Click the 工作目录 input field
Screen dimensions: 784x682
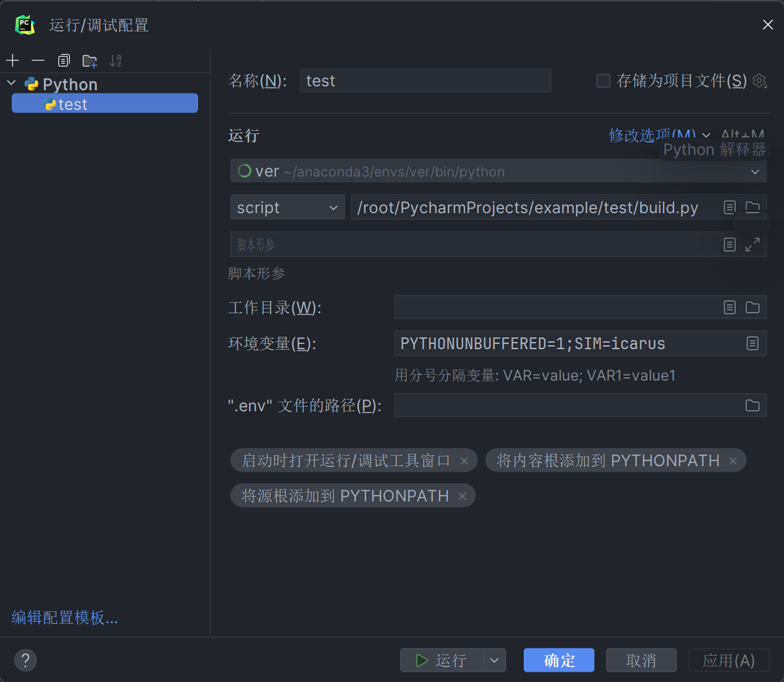pos(556,307)
